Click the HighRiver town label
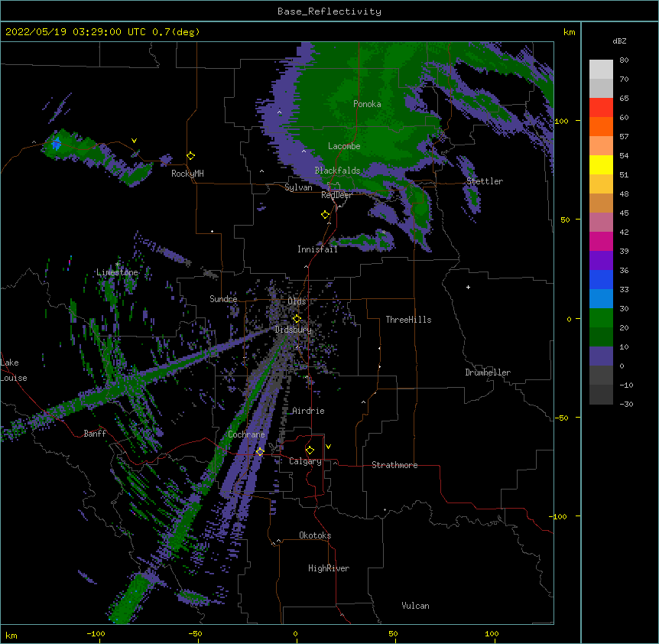 (329, 568)
